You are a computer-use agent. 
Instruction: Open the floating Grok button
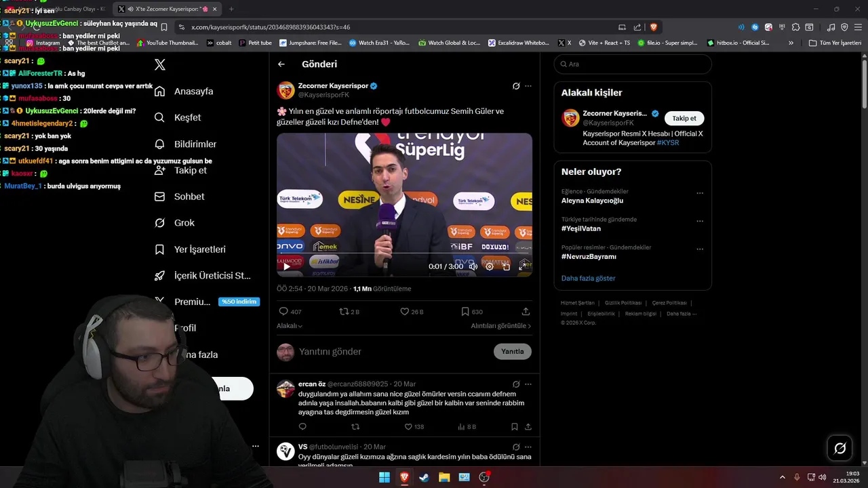click(x=840, y=448)
